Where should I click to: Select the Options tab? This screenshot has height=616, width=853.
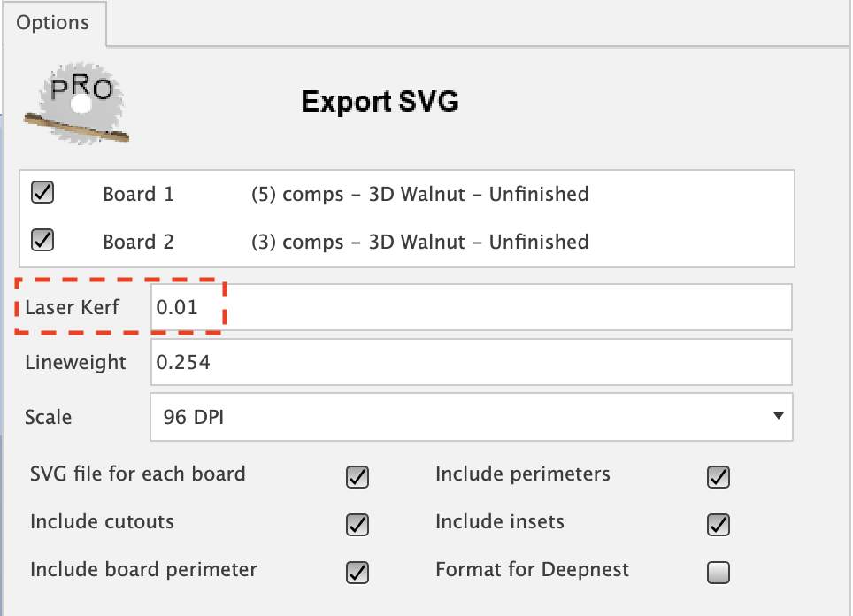coord(53,23)
